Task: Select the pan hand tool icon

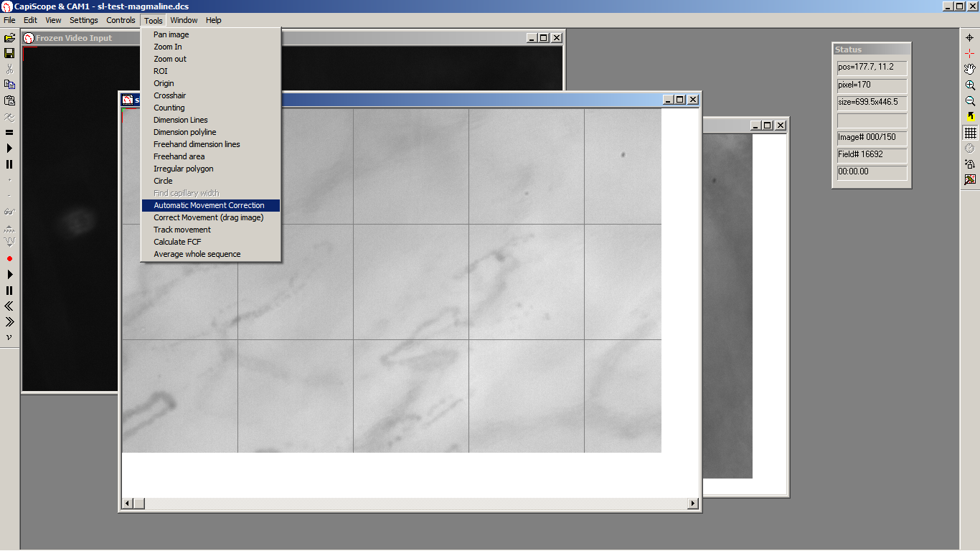Action: coord(970,69)
